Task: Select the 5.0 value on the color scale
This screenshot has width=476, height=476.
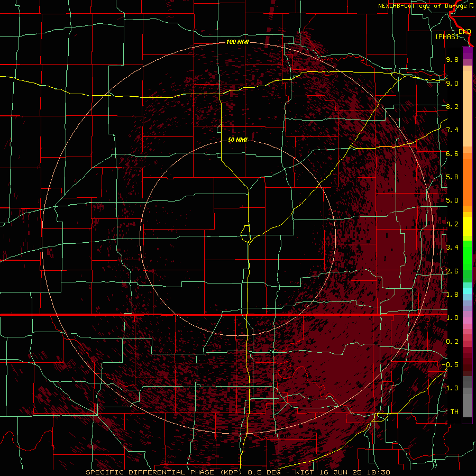Action: coord(452,200)
